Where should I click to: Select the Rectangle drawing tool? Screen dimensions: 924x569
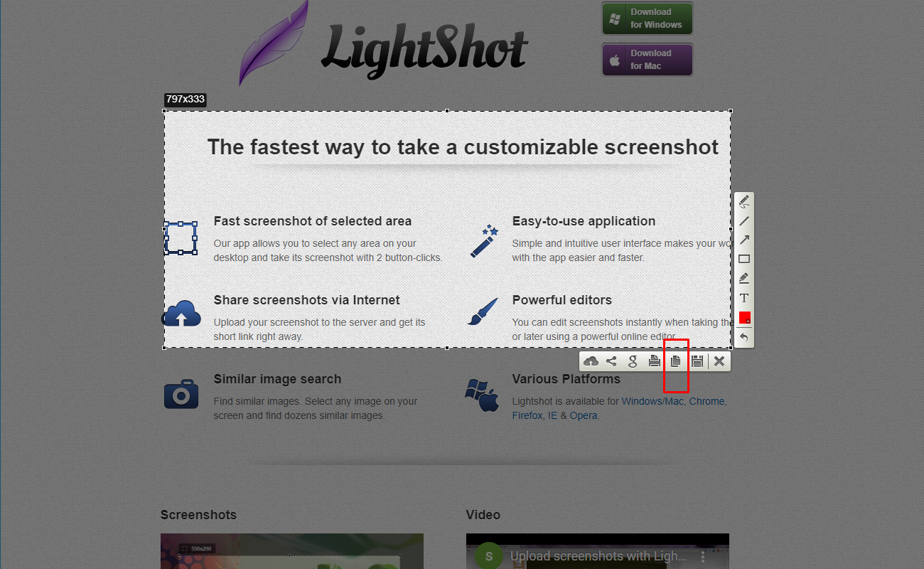click(x=744, y=260)
